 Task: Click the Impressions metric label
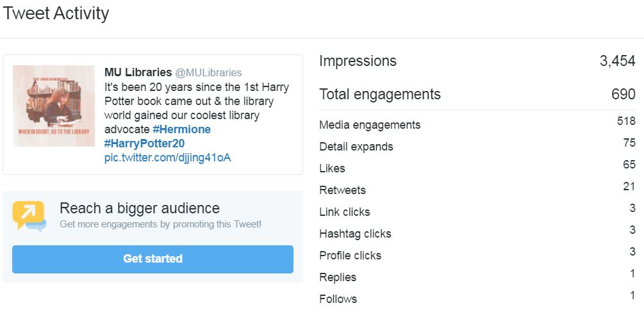click(358, 61)
